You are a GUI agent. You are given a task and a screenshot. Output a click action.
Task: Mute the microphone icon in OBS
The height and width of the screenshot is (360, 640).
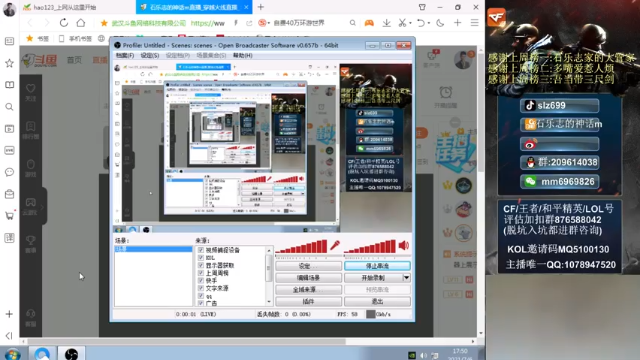click(335, 245)
